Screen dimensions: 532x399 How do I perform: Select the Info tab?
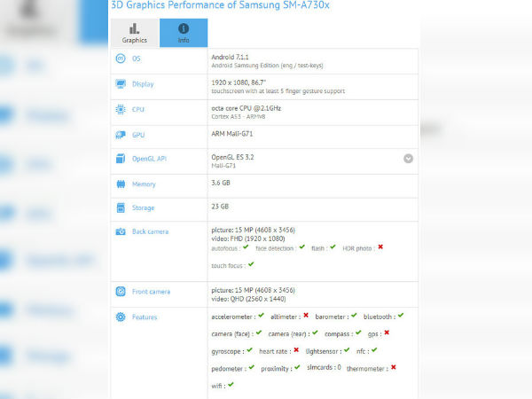pos(184,33)
